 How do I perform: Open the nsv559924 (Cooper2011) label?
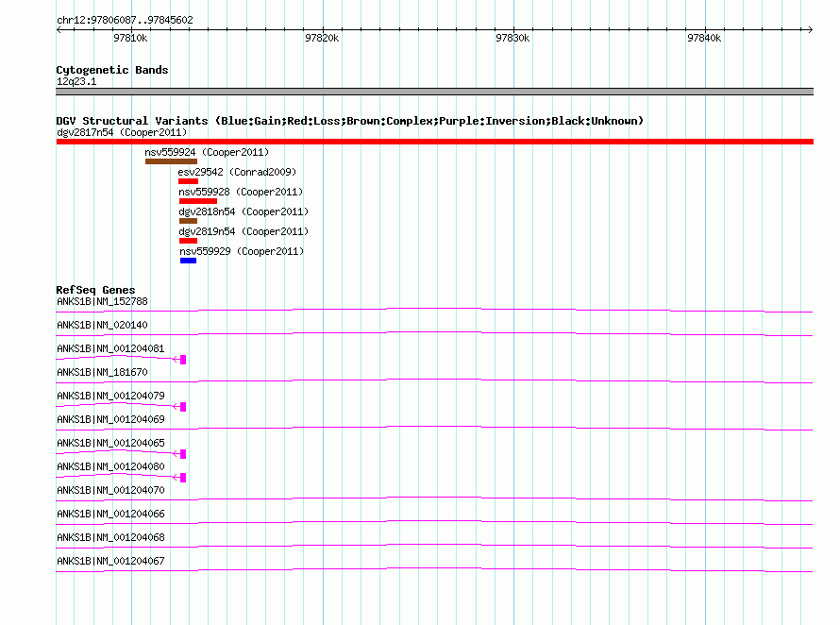pyautogui.click(x=207, y=152)
